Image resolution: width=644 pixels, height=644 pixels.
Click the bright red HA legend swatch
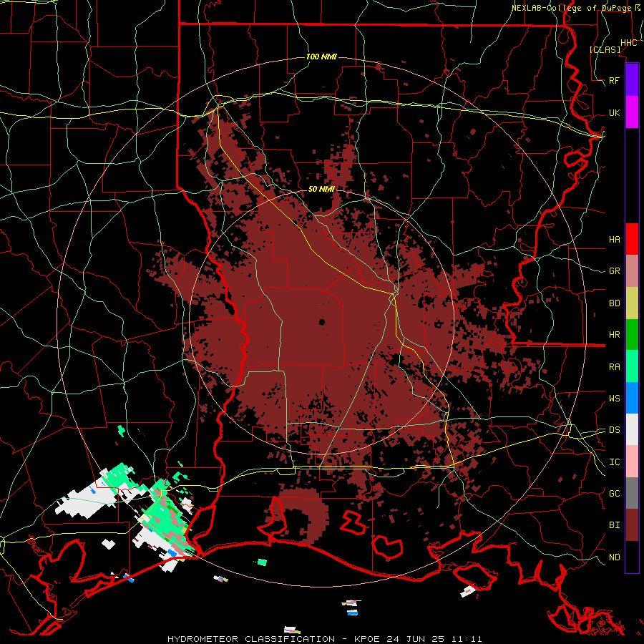tap(632, 239)
